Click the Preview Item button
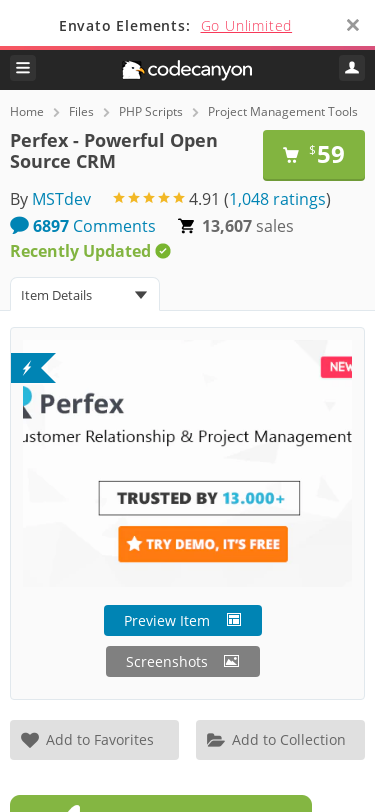 point(183,620)
